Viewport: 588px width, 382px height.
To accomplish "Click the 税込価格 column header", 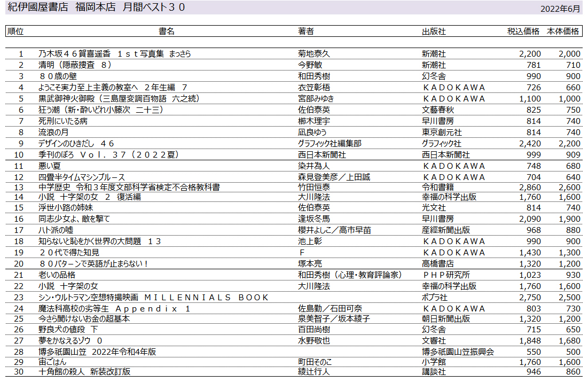I will point(523,31).
